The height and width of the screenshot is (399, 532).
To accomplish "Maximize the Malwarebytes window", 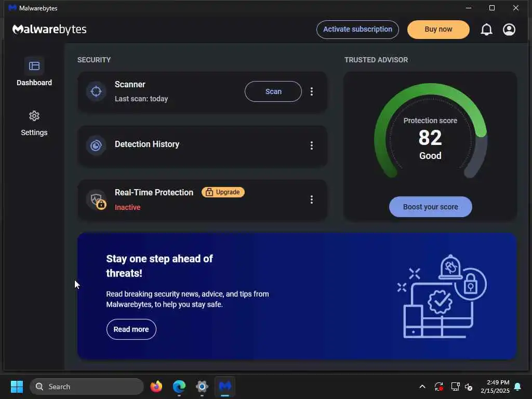I will [492, 8].
